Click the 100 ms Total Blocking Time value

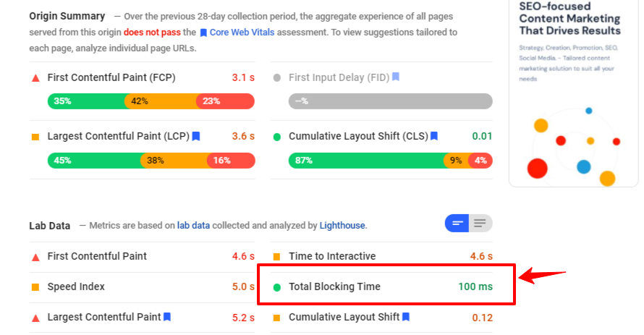click(475, 287)
